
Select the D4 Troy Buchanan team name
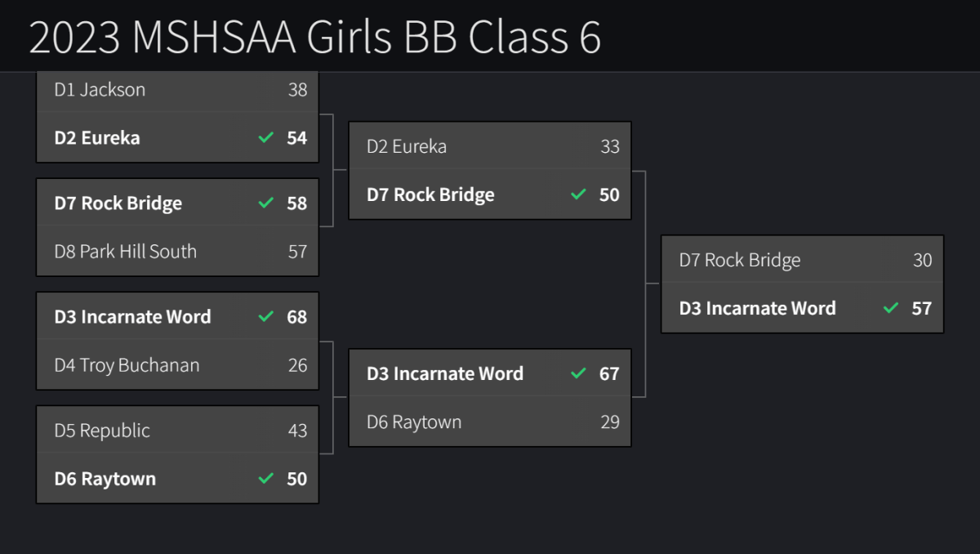pos(127,365)
